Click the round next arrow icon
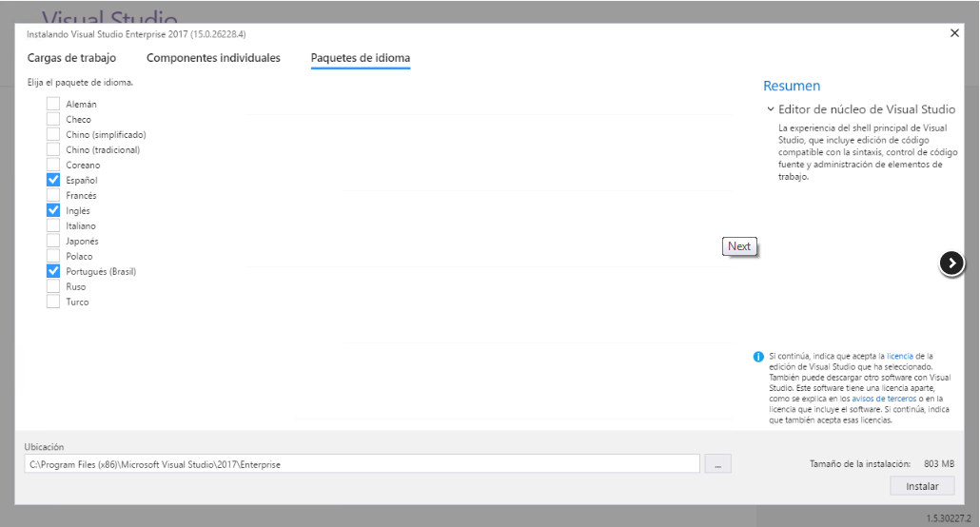Viewport: 980px width, 527px height. coord(951,263)
